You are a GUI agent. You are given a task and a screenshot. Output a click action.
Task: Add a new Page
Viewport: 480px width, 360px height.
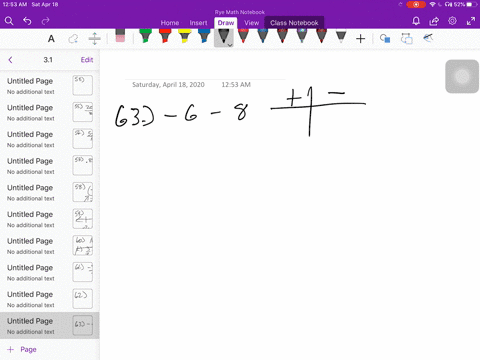(22, 349)
